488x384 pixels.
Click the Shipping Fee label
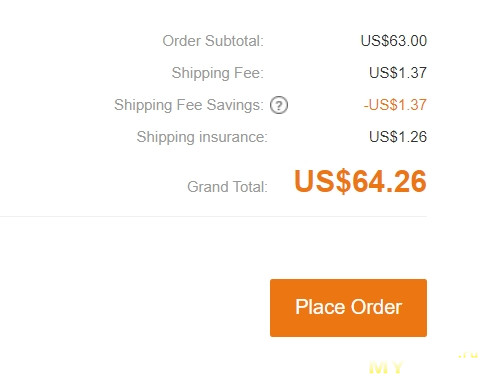pyautogui.click(x=218, y=73)
